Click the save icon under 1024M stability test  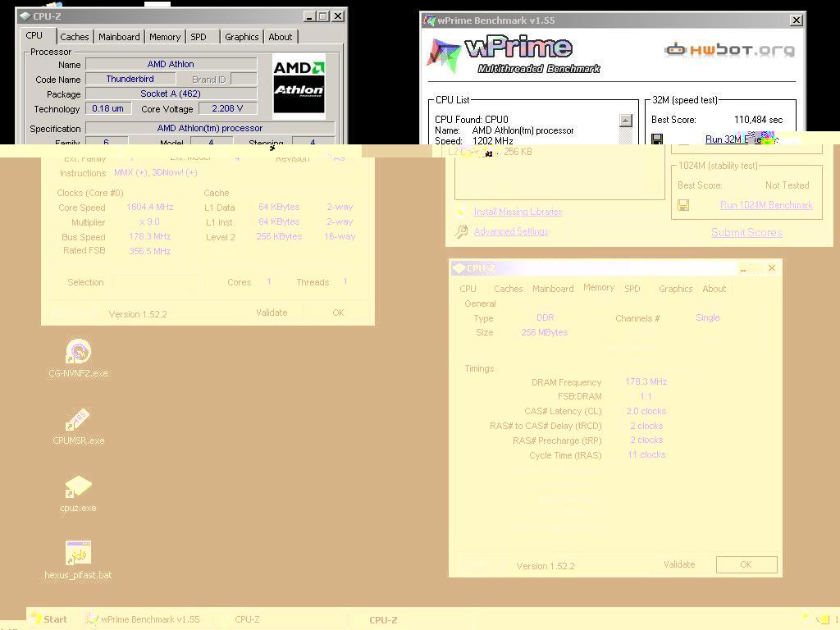(x=683, y=205)
